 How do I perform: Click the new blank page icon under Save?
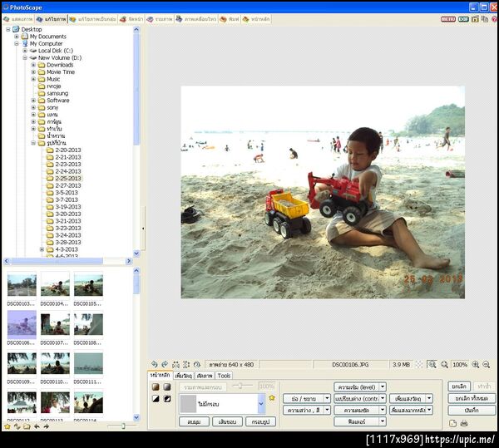pyautogui.click(x=453, y=423)
